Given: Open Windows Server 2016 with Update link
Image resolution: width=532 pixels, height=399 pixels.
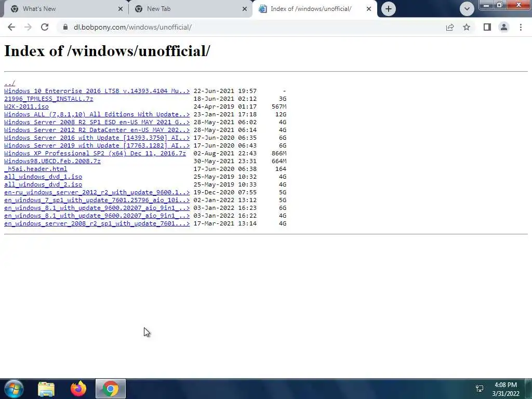Looking at the screenshot, I should (97, 138).
